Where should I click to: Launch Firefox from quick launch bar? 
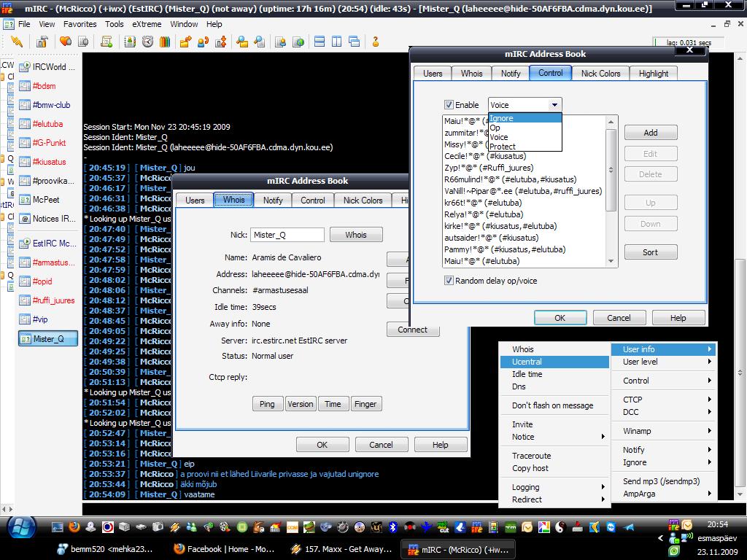pos(74,526)
